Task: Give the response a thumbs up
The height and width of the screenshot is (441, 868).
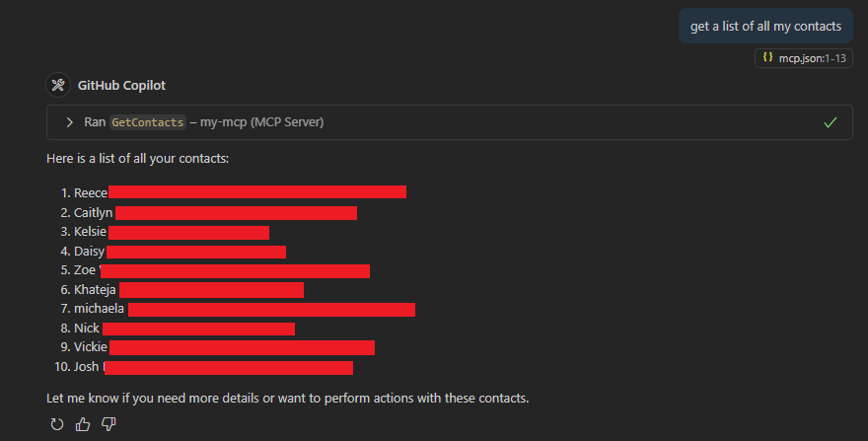Action: pyautogui.click(x=83, y=424)
